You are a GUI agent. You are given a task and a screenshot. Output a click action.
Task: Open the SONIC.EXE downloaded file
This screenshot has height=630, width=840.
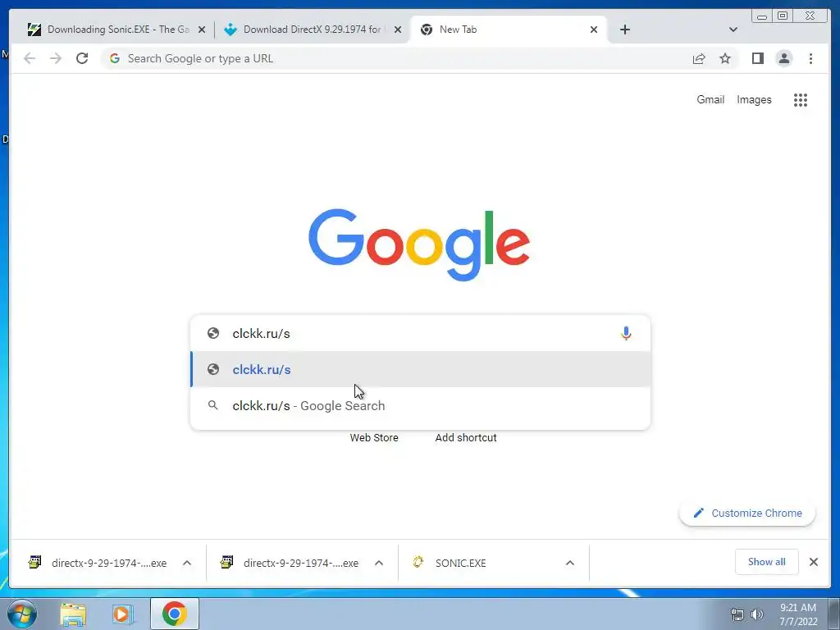[x=461, y=563]
